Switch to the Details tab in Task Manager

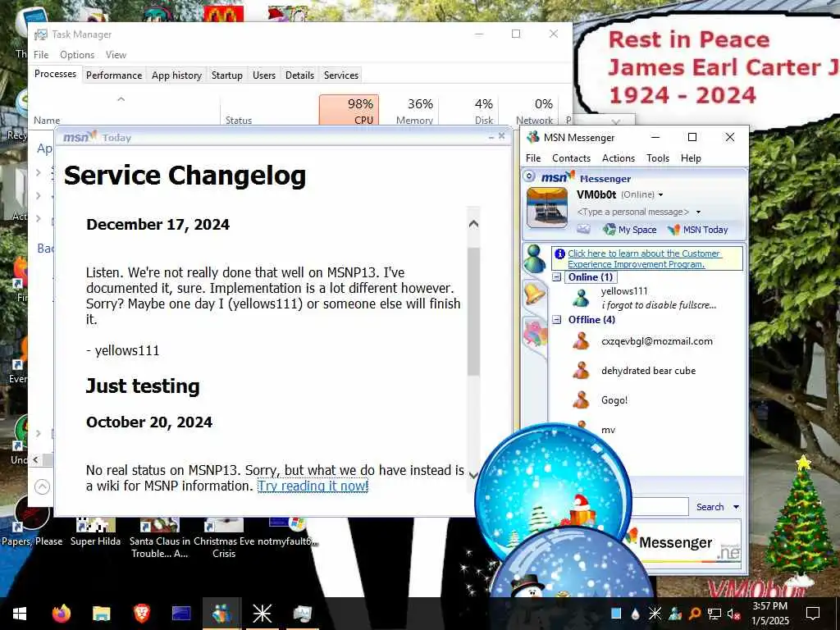tap(299, 75)
